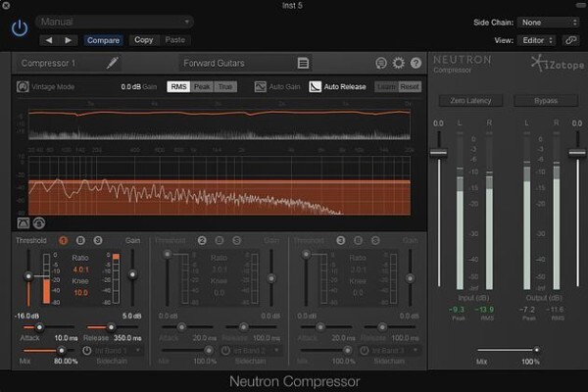Click the band 1 Knee value 10.0

(80, 293)
